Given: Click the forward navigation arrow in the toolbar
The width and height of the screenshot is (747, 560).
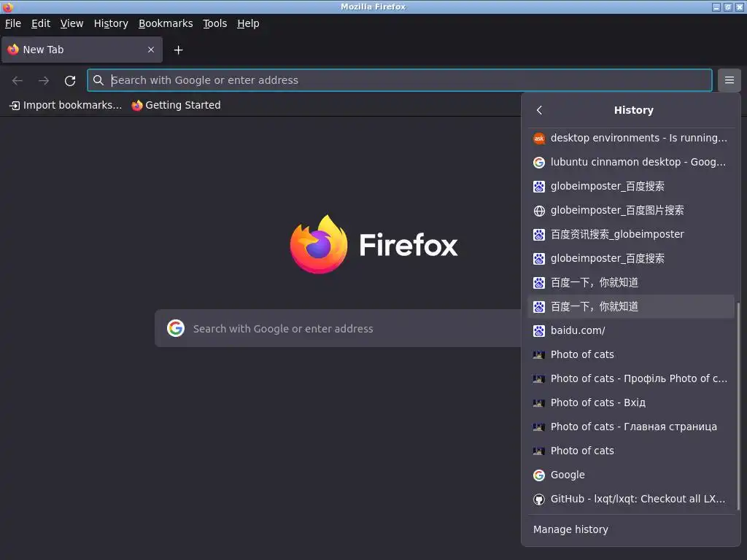Looking at the screenshot, I should (x=44, y=80).
